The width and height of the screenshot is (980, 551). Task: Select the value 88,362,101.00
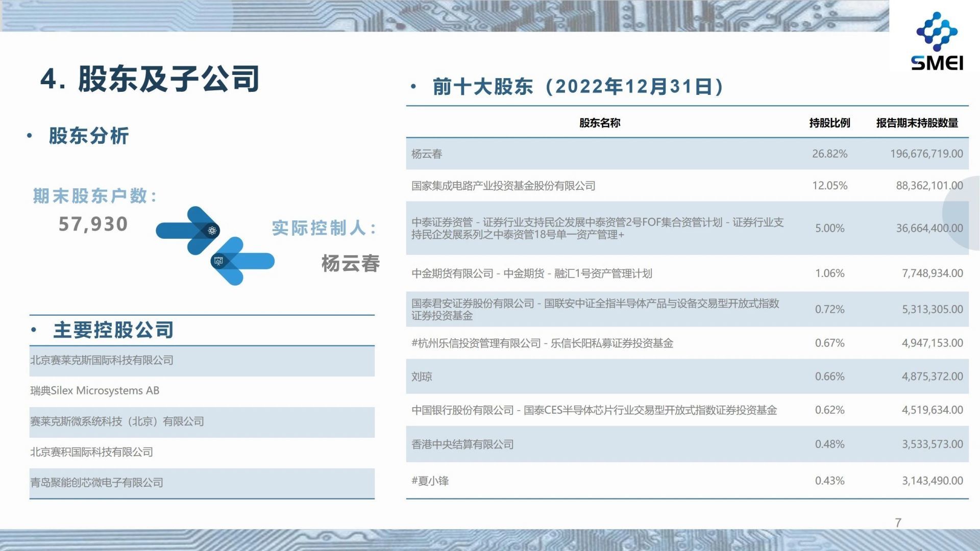pyautogui.click(x=929, y=186)
